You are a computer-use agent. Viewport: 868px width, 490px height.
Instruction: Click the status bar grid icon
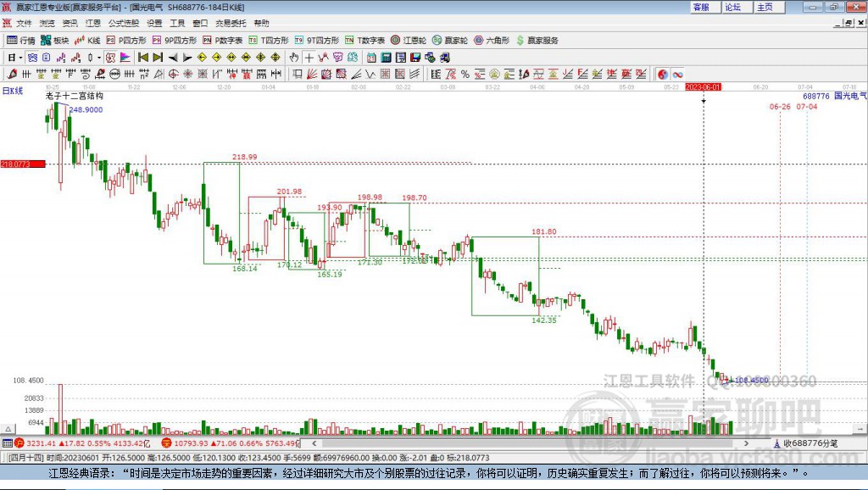tap(7, 443)
